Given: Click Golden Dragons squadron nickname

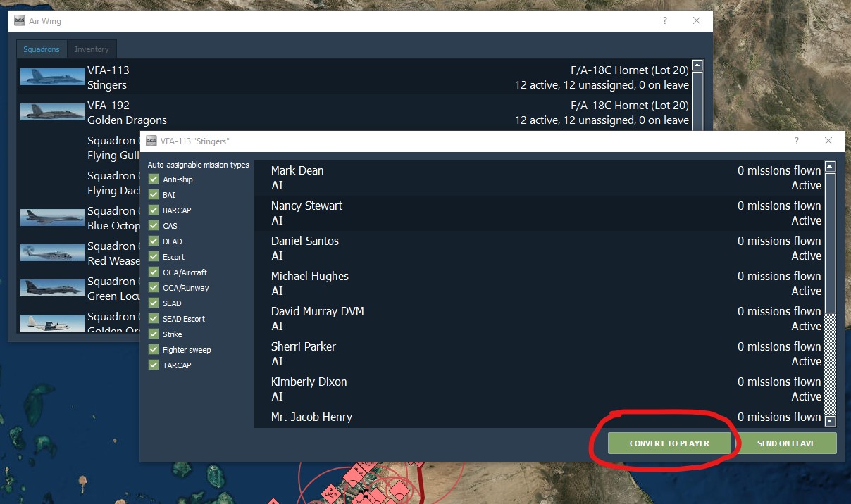Looking at the screenshot, I should point(128,120).
